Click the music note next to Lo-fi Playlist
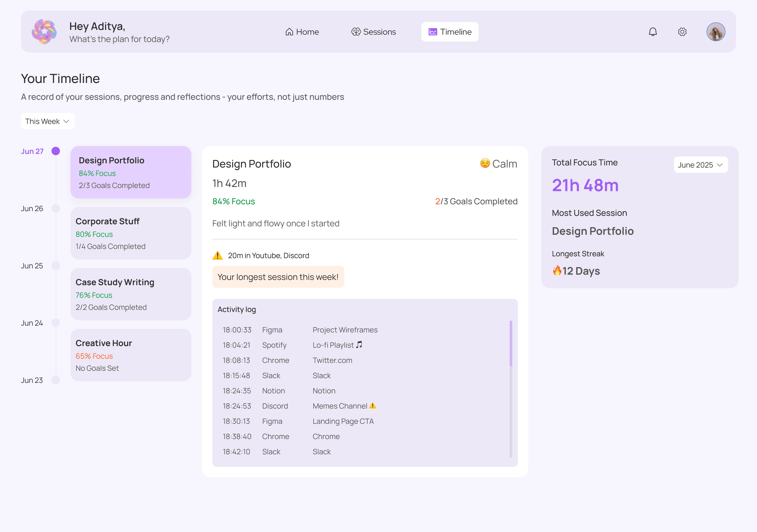 [x=359, y=345]
